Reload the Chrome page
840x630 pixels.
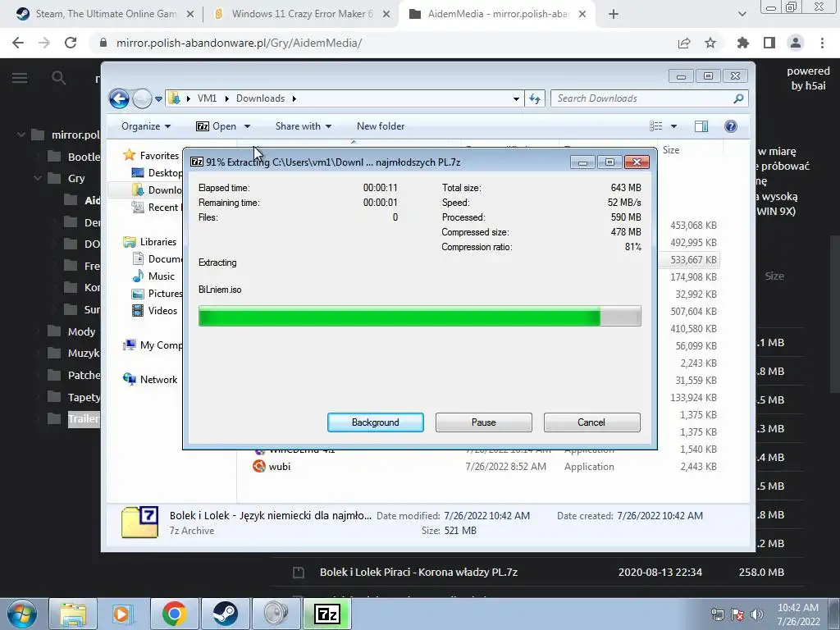point(71,43)
